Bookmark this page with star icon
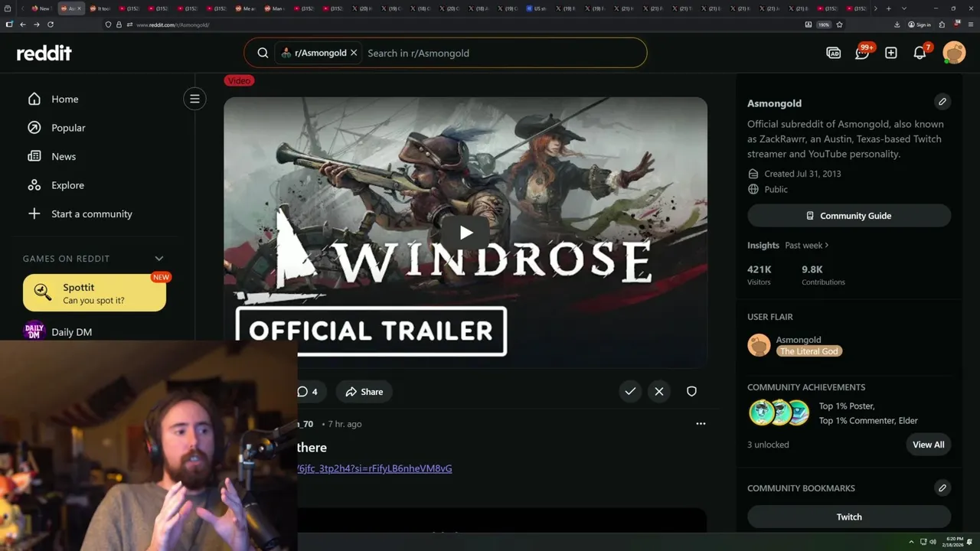 (x=840, y=24)
